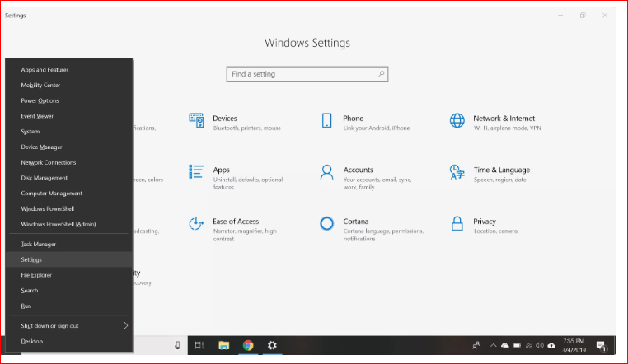The height and width of the screenshot is (364, 628).
Task: Open the Privacy lock icon
Action: (457, 224)
